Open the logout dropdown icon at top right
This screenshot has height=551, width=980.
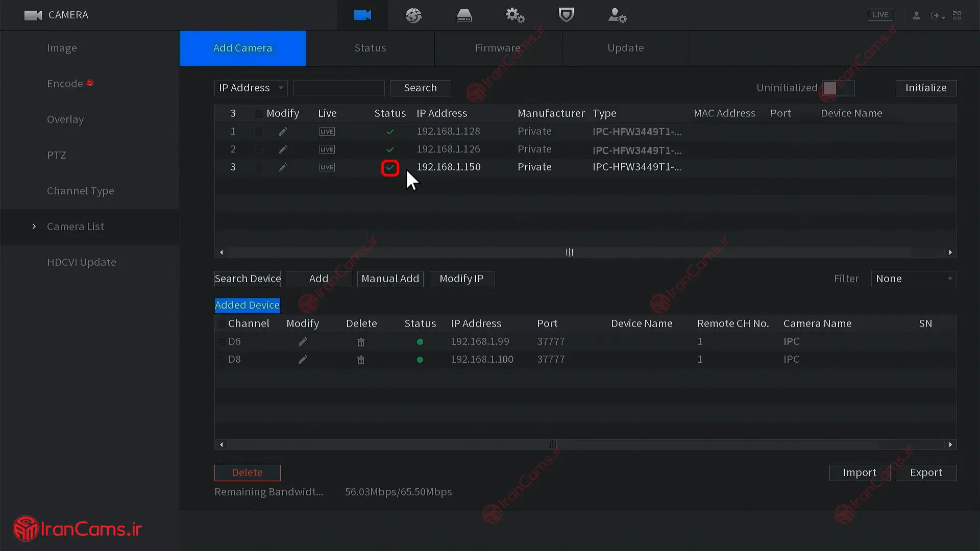(x=938, y=16)
